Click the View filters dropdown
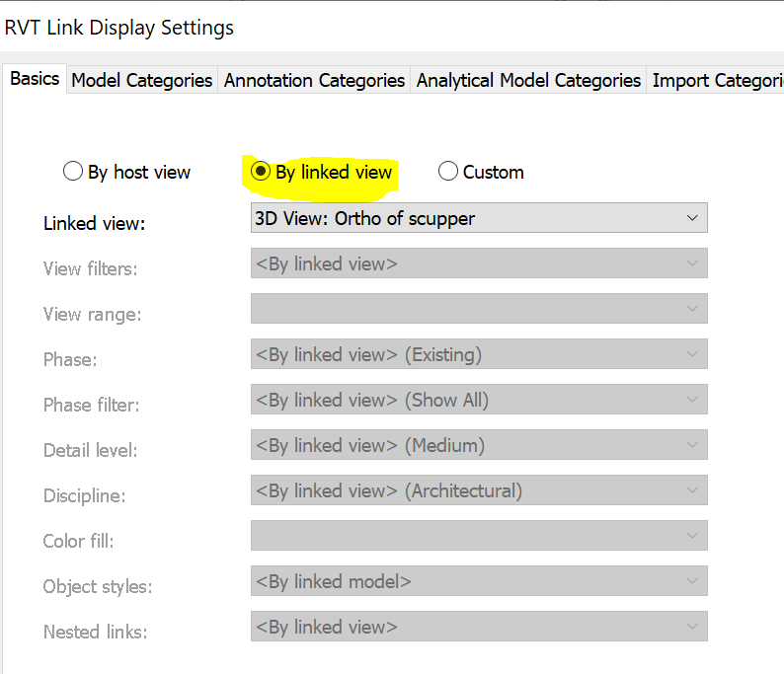Viewport: 784px width, 674px height. point(479,263)
